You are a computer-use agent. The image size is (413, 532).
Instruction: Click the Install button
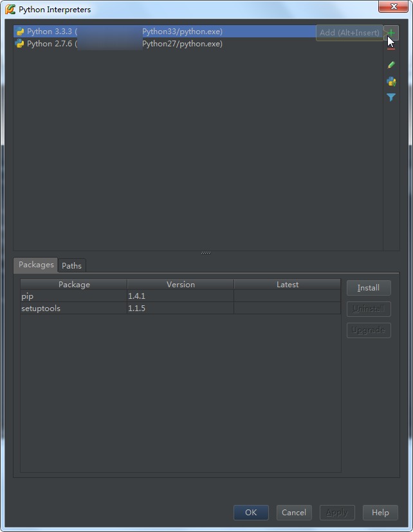point(369,288)
